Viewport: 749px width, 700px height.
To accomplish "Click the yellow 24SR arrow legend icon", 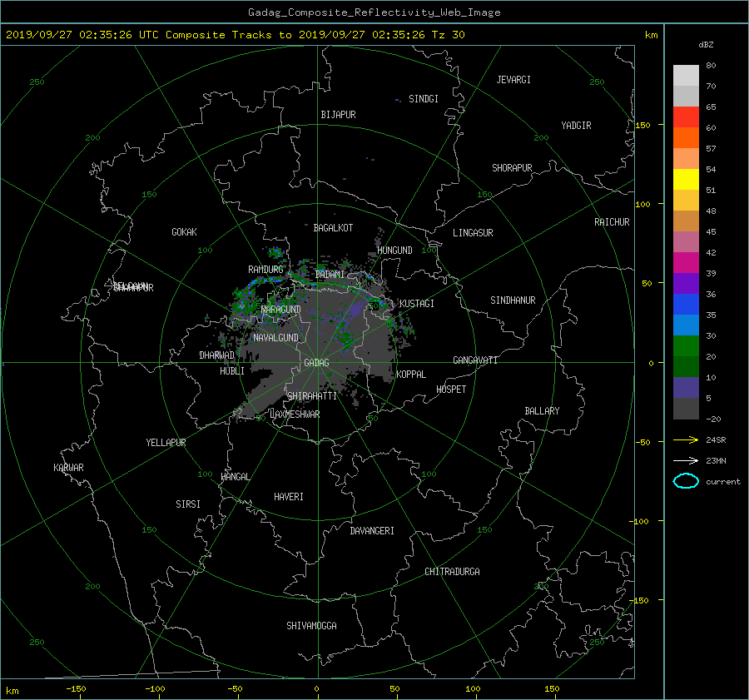I will pyautogui.click(x=686, y=439).
